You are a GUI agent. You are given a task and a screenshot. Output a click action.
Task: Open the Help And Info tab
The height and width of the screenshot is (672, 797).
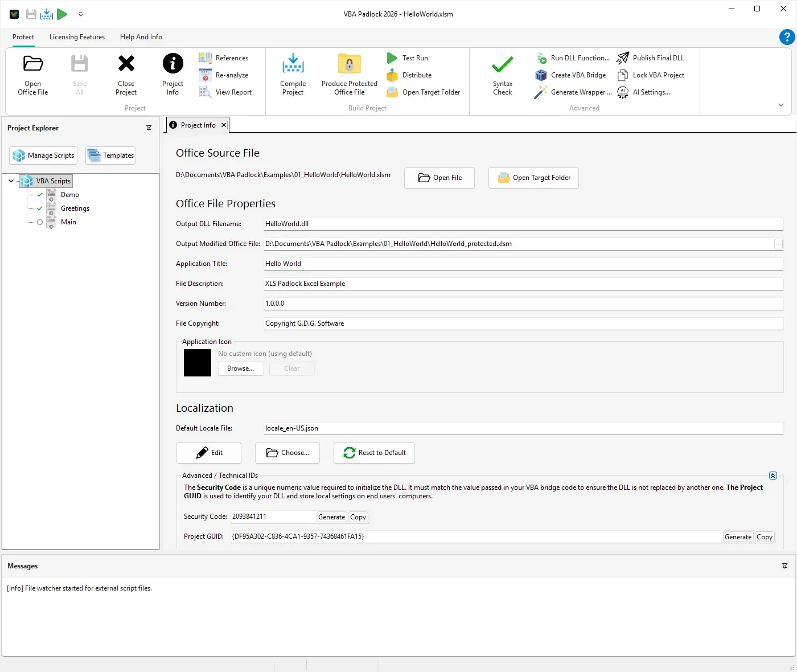point(141,37)
